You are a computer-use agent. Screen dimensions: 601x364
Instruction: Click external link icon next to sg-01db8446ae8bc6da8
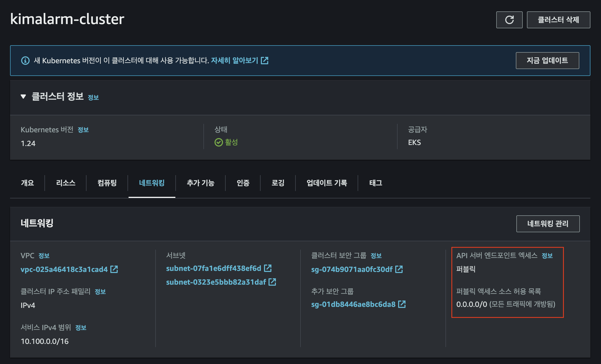(402, 304)
